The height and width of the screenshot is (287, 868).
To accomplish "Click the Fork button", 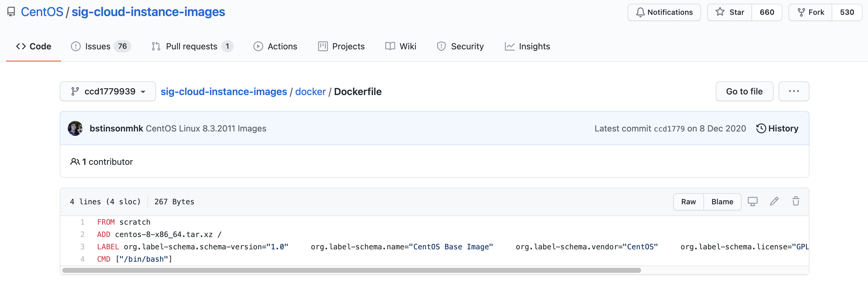I will coord(810,12).
